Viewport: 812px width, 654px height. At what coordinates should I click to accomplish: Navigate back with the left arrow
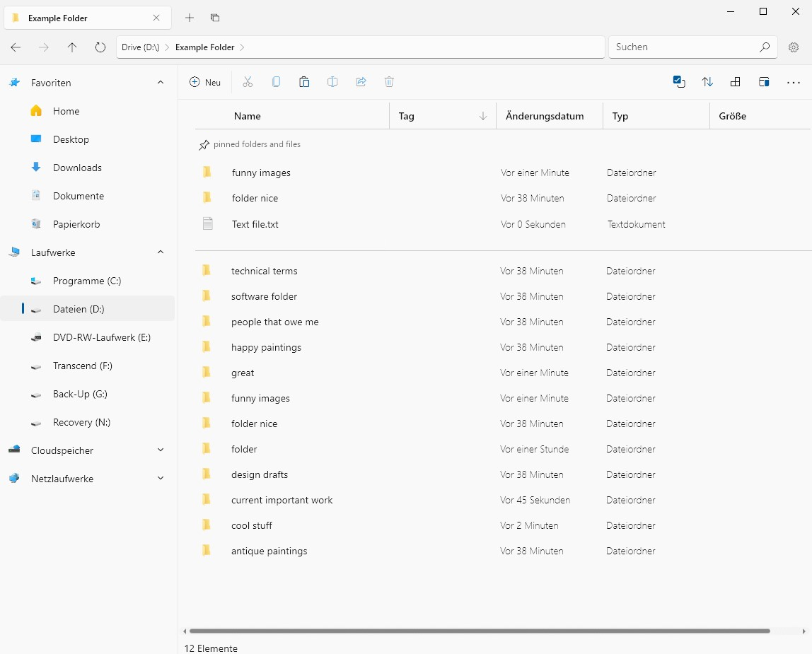[16, 47]
